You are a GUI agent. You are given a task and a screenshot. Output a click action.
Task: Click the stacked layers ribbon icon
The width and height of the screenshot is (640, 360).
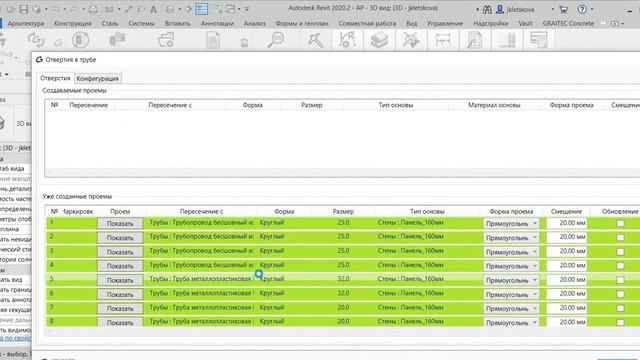[x=379, y=40]
